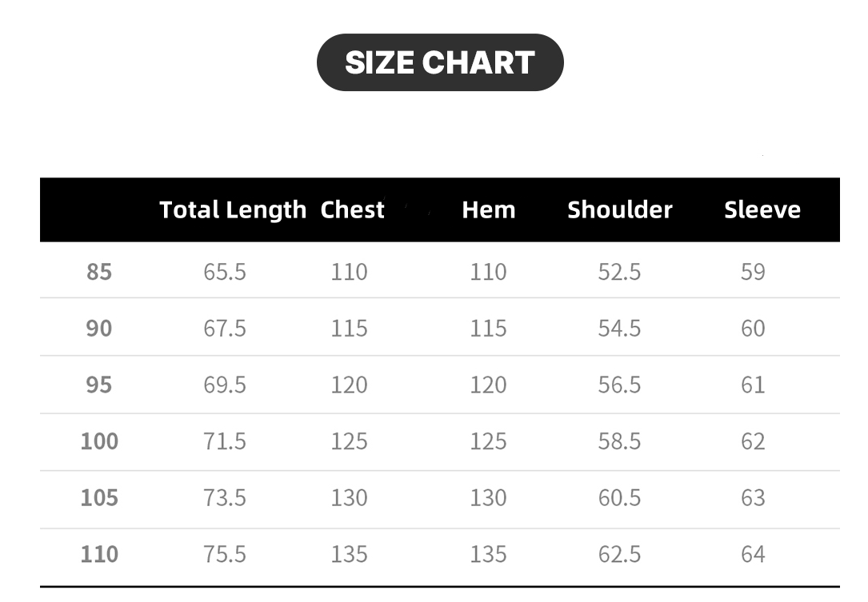Select the Total Length column header

click(233, 210)
